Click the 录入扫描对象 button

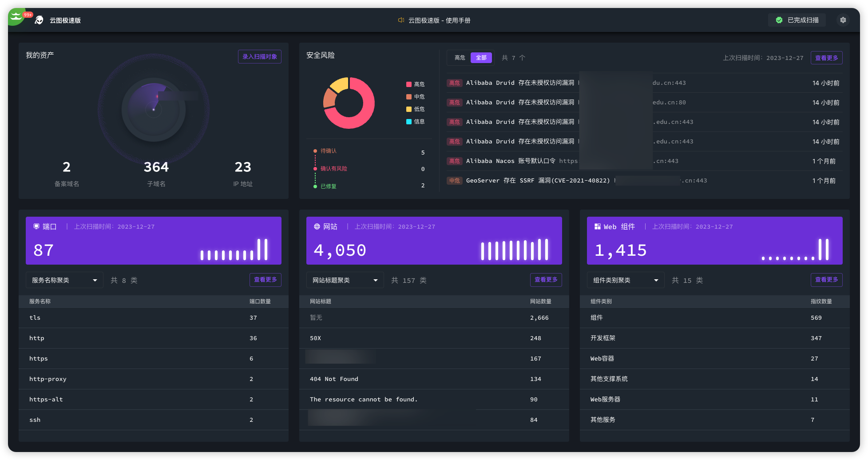tap(260, 57)
